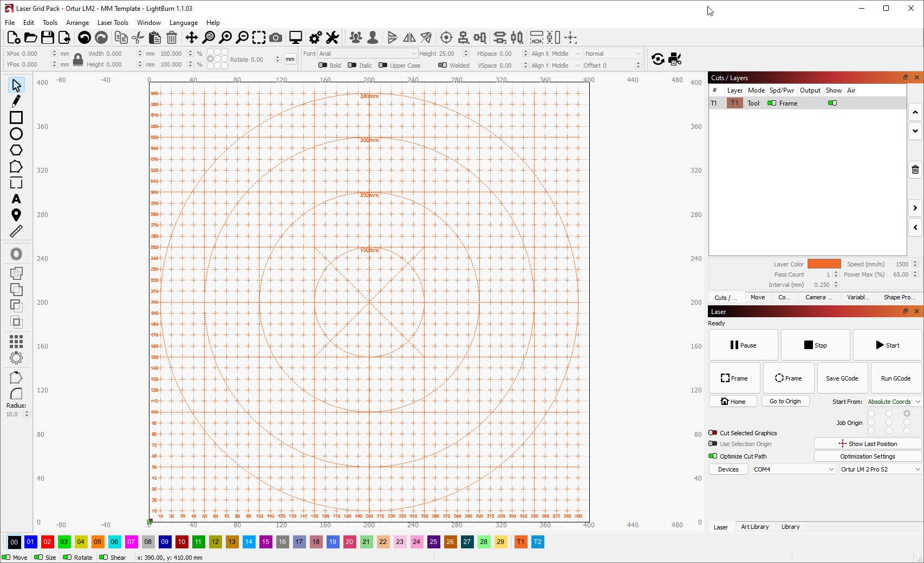Open the Laser Tools menu
This screenshot has height=563, width=924.
pos(113,23)
